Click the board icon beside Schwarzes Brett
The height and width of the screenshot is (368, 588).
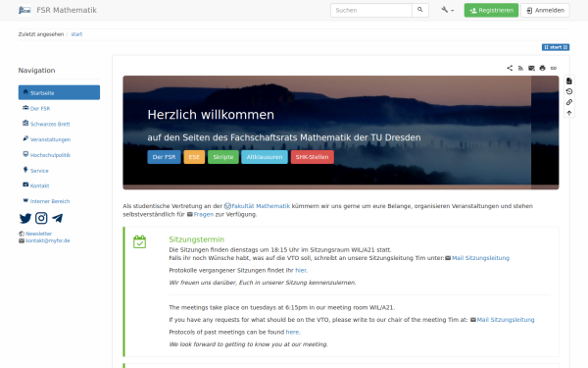tap(25, 123)
